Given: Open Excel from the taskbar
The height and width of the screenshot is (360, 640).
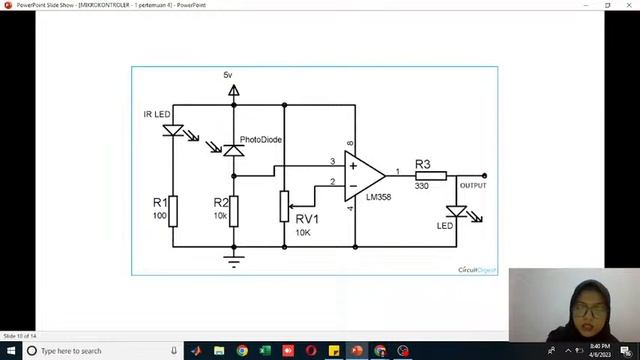Looking at the screenshot, I should click(265, 351).
